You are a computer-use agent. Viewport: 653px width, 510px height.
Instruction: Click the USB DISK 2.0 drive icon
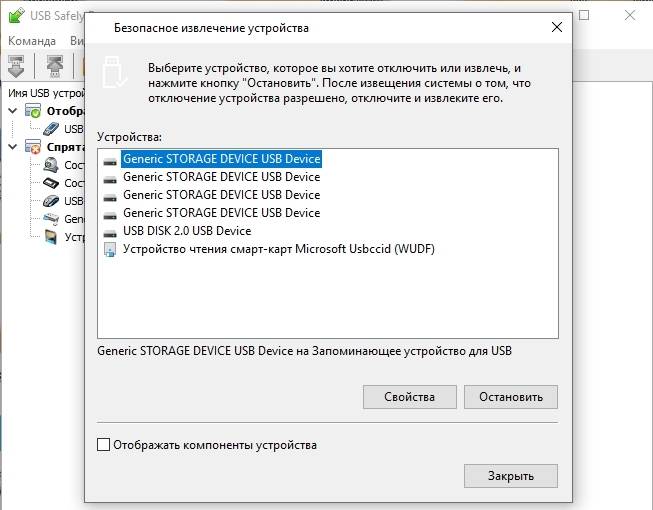tap(110, 234)
